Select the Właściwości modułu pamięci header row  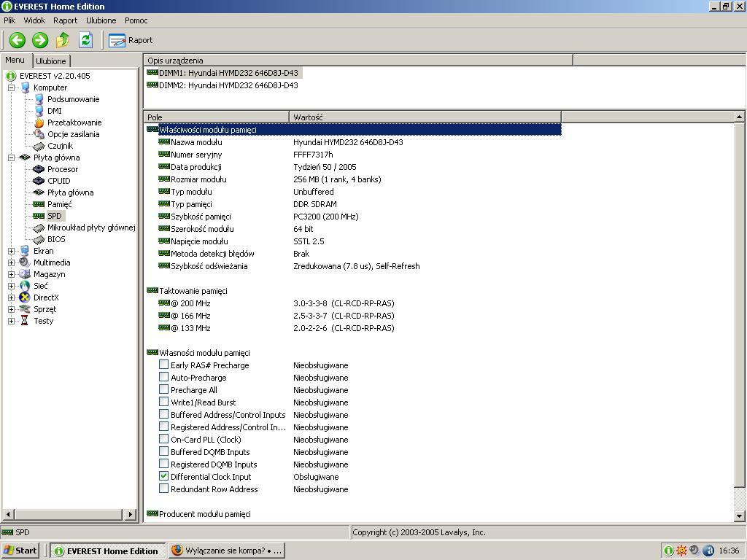(354, 130)
